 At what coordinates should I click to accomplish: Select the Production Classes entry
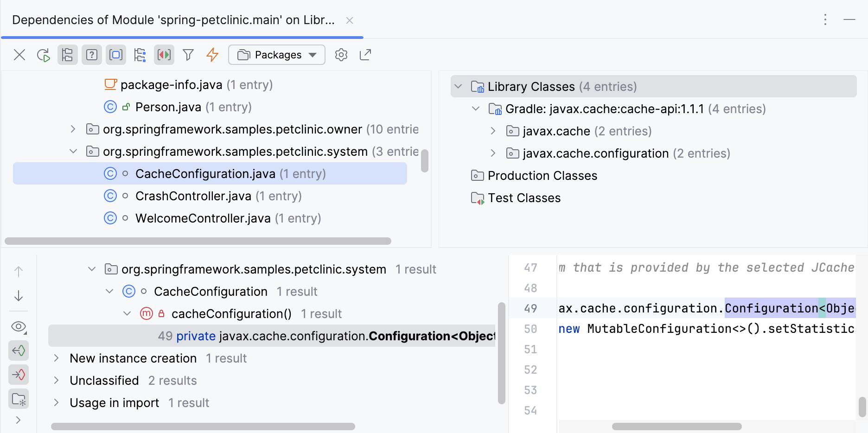[x=542, y=175]
